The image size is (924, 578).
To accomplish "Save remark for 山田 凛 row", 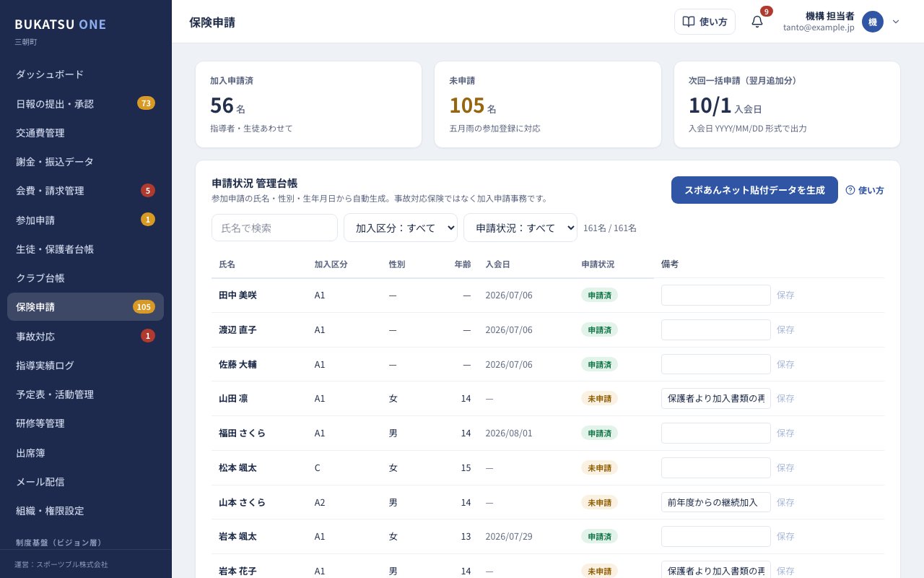I will (785, 399).
